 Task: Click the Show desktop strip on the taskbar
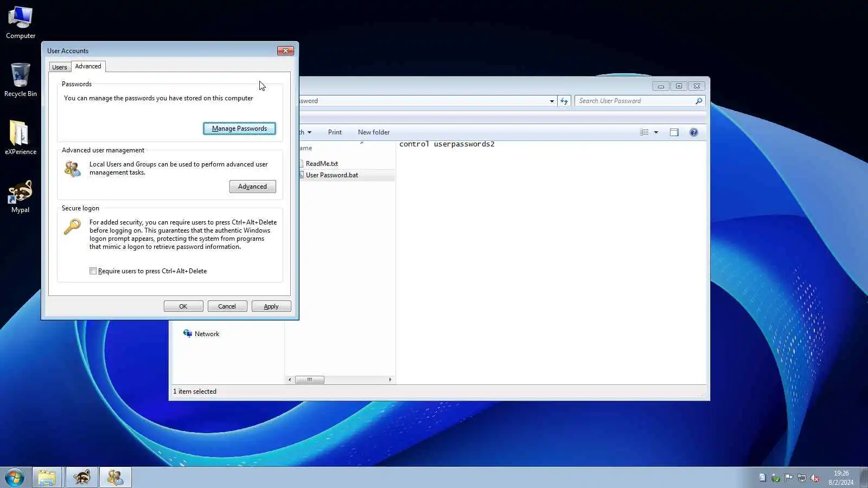click(864, 478)
